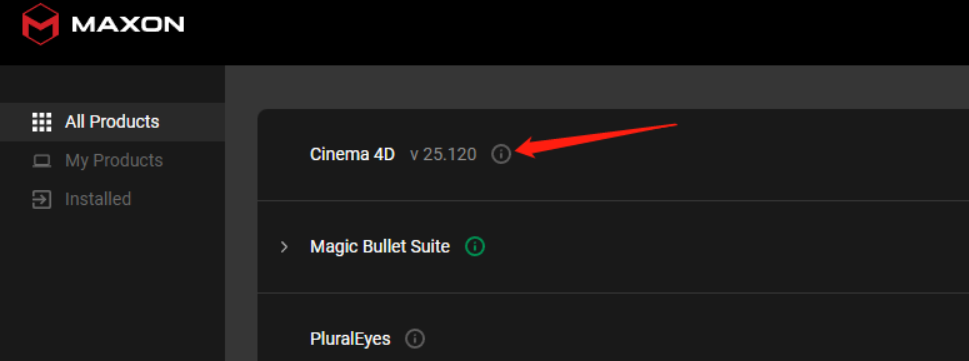Open the green Magic Bullet info icon
This screenshot has height=361, width=969.
pos(475,247)
